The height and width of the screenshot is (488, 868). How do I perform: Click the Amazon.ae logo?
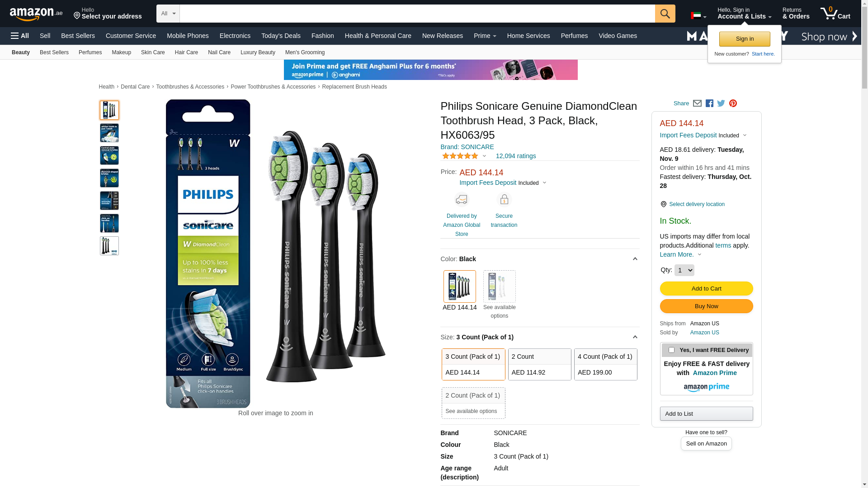coord(36,14)
